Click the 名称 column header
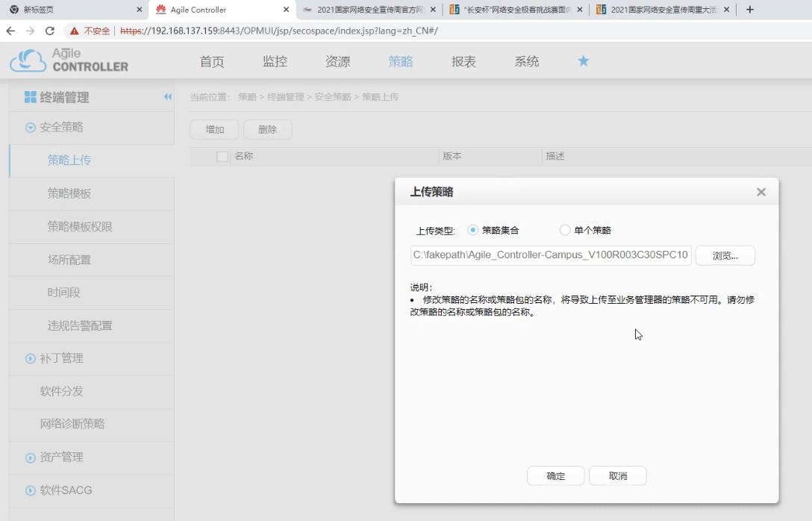Image resolution: width=812 pixels, height=521 pixels. pos(243,157)
